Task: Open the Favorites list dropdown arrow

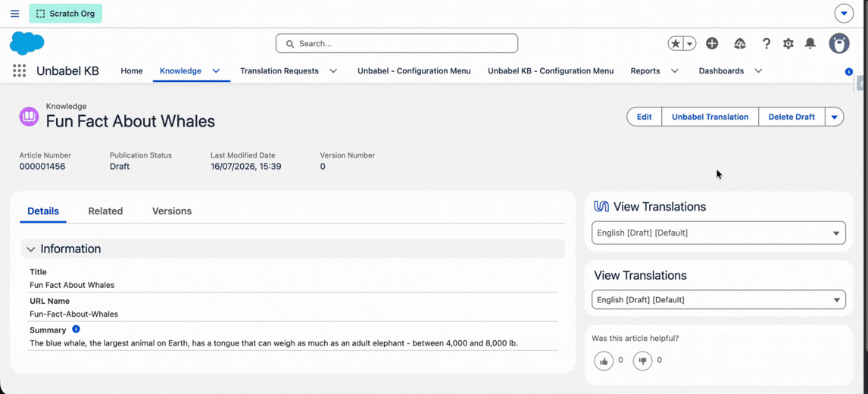Action: (x=690, y=43)
